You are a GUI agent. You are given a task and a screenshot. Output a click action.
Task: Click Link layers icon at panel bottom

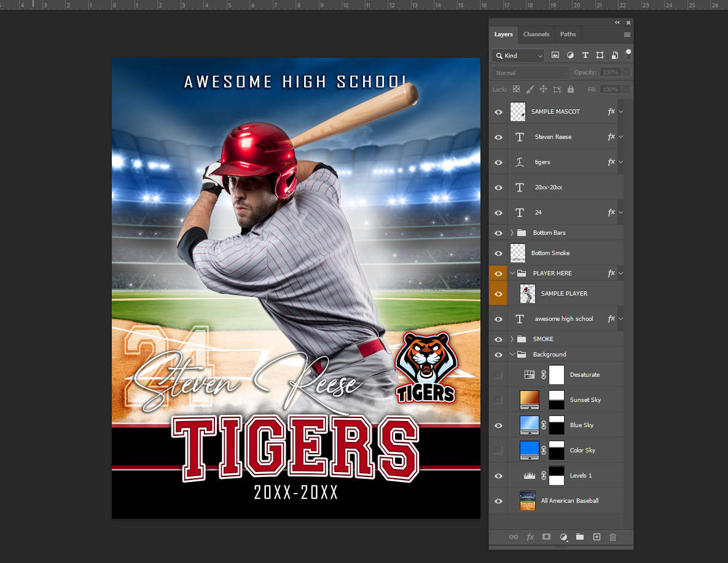point(514,537)
